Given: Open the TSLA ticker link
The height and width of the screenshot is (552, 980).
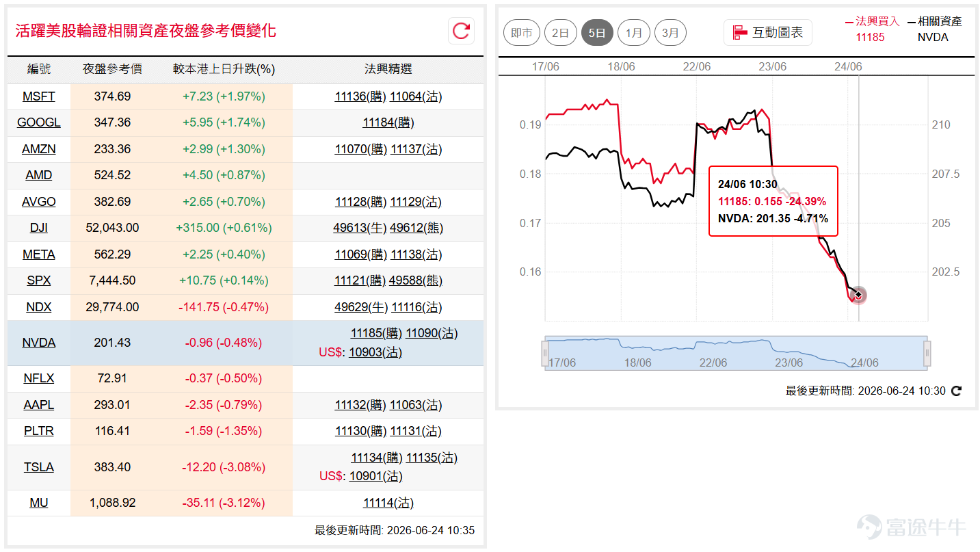Looking at the screenshot, I should pyautogui.click(x=38, y=467).
